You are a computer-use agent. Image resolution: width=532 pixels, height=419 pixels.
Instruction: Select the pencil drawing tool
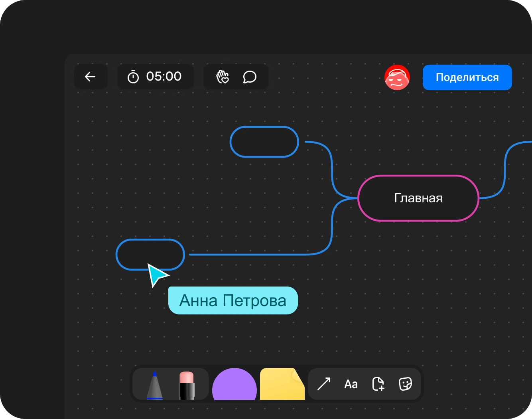click(x=155, y=385)
